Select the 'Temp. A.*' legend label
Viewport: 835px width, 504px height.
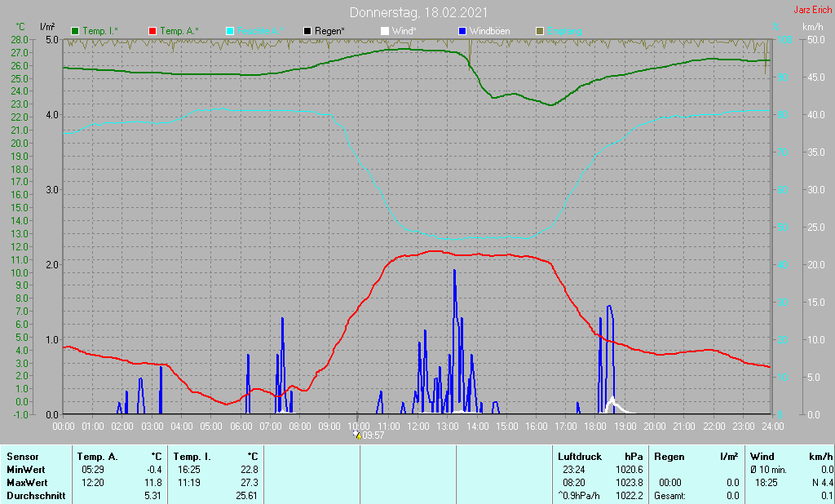tap(179, 32)
